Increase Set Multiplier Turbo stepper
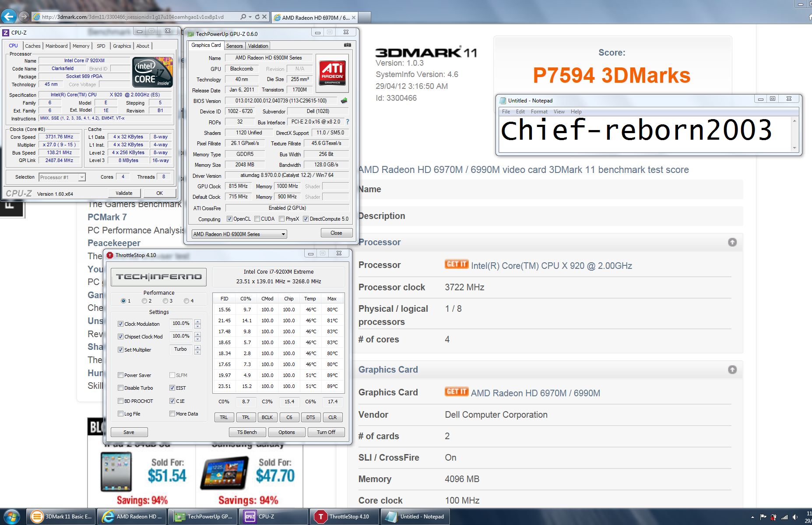 coord(198,348)
